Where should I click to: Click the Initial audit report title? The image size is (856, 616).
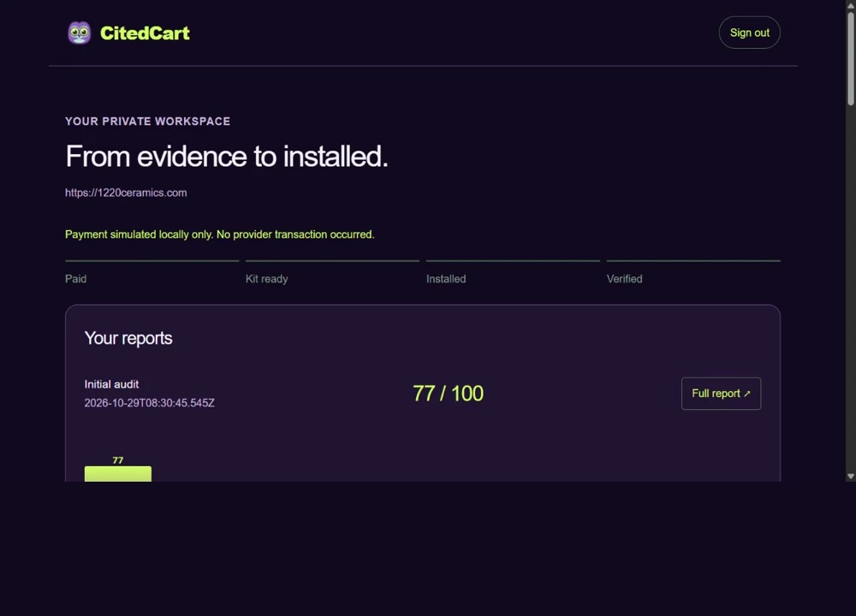click(111, 384)
